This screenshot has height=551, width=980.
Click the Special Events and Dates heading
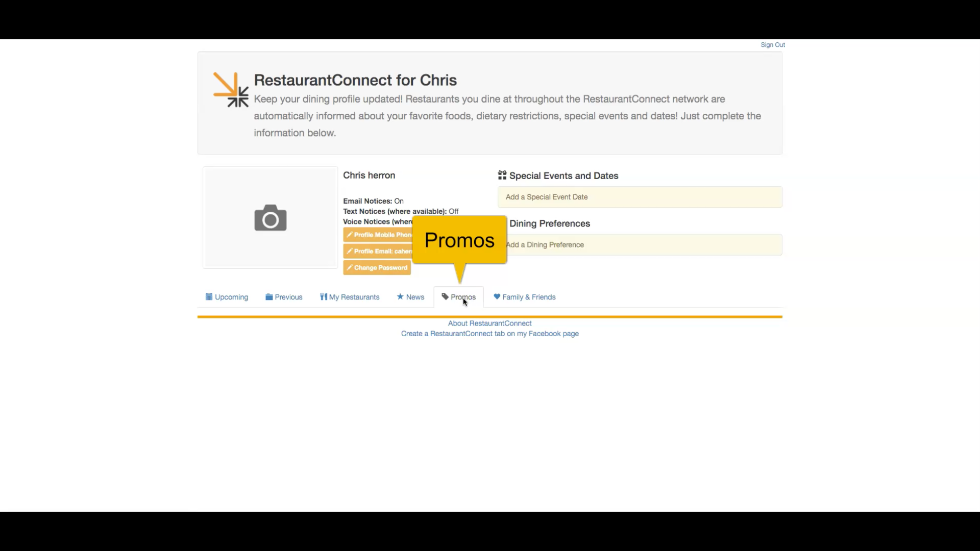(x=563, y=176)
